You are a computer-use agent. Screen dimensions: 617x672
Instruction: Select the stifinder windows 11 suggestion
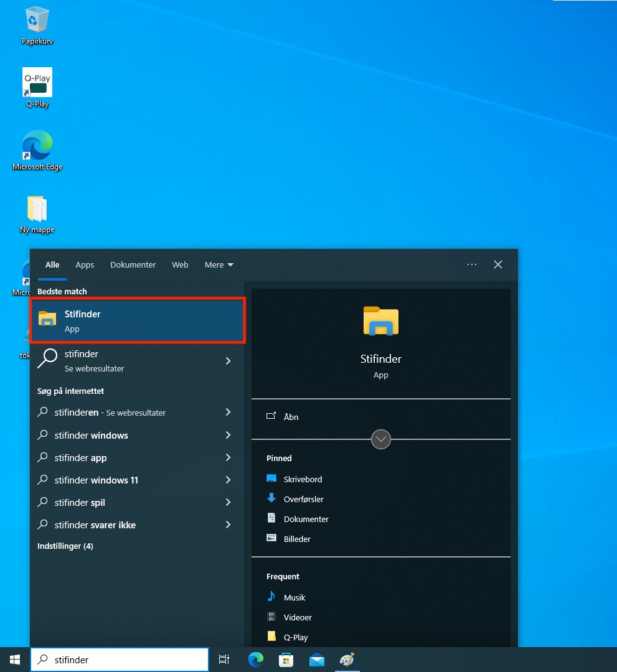pos(138,480)
